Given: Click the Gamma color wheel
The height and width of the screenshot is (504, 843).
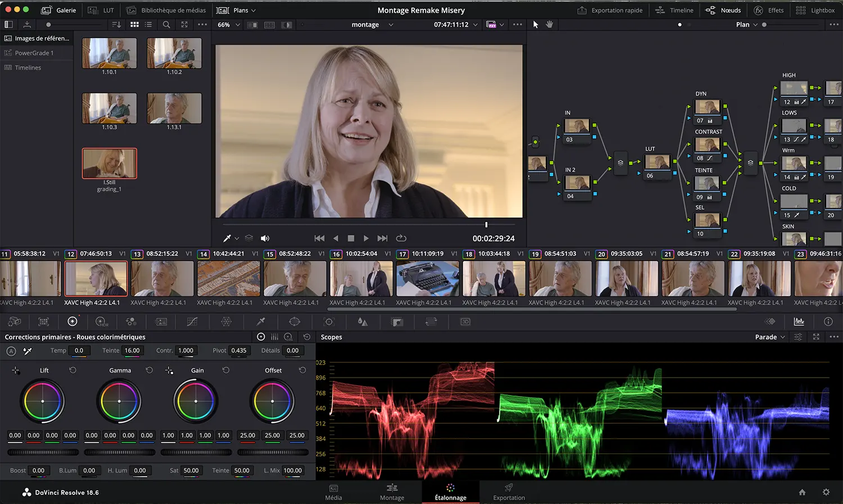Looking at the screenshot, I should [119, 401].
